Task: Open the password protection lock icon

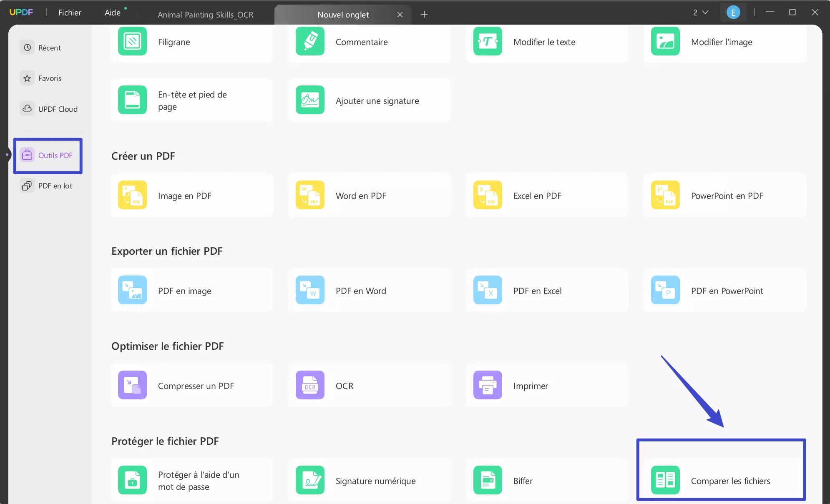Action: [132, 480]
